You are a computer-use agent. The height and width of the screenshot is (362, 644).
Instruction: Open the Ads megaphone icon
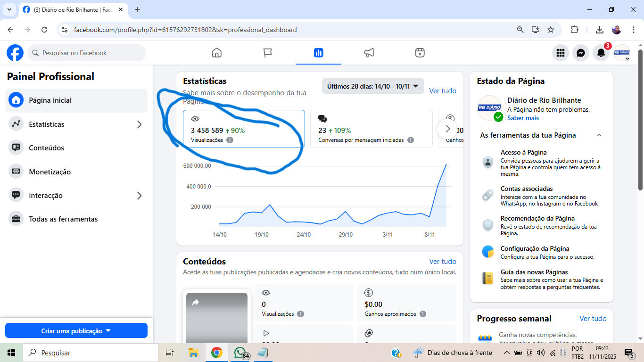(x=369, y=53)
